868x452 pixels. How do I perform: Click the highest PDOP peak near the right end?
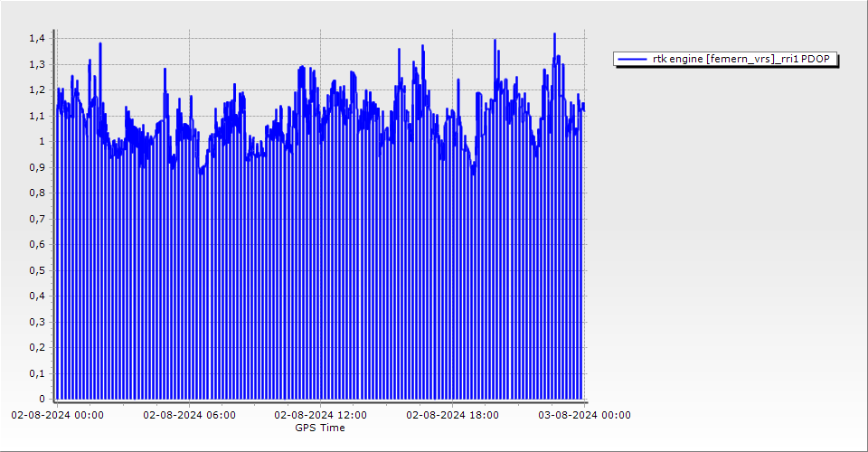tap(554, 34)
